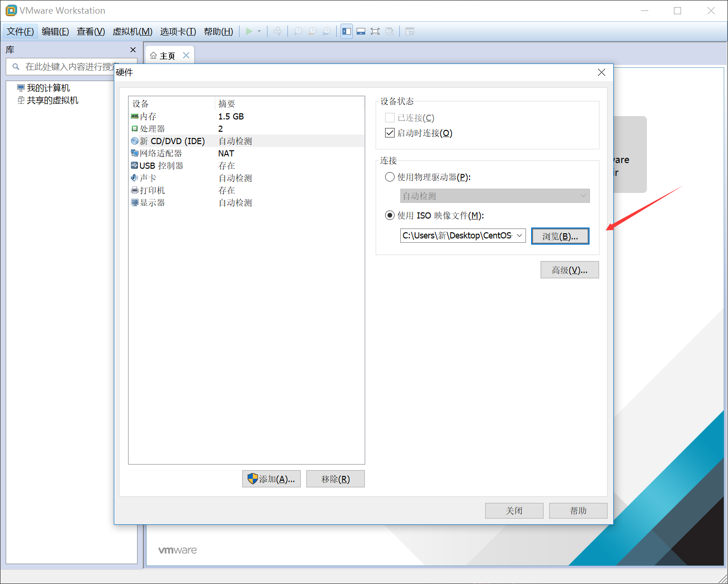This screenshot has height=584, width=728.
Task: Select the 新 CD/DVD (IDE) device row
Action: point(247,141)
